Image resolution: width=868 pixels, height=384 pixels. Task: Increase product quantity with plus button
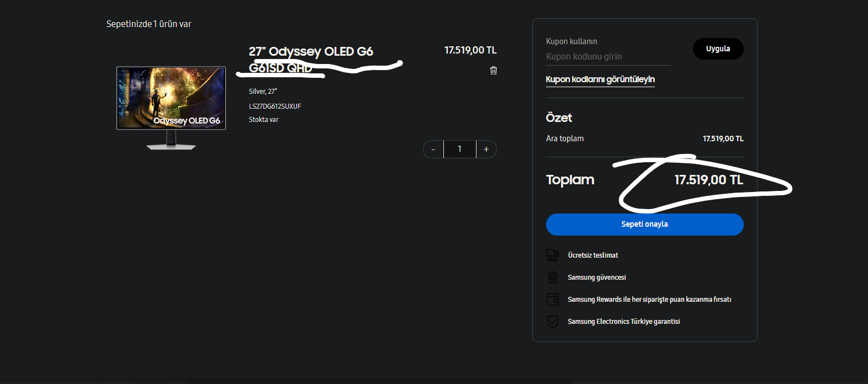coord(486,150)
